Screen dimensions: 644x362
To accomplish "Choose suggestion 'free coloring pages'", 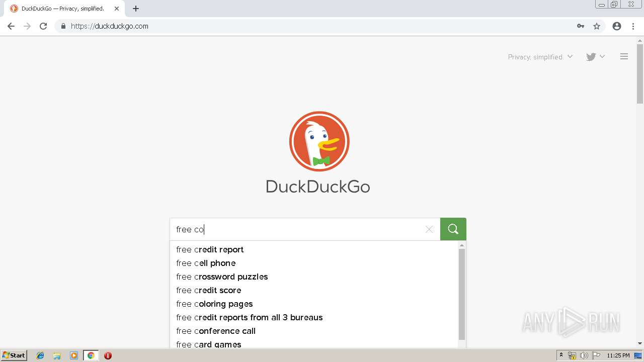I will coord(314,304).
